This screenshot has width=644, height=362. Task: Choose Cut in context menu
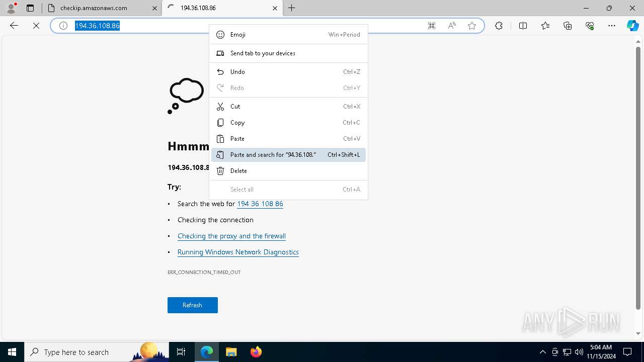pos(288,107)
